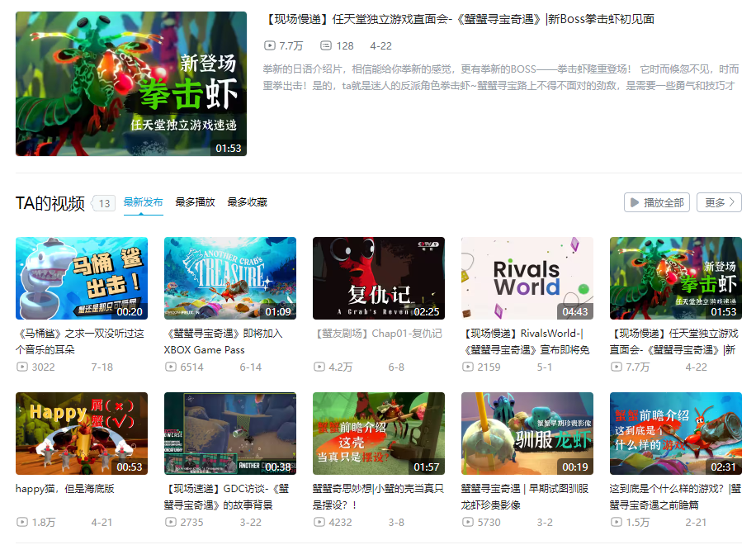Screen dimensions: 756x545
Task: Click the 播放全部 button
Action: pyautogui.click(x=657, y=202)
